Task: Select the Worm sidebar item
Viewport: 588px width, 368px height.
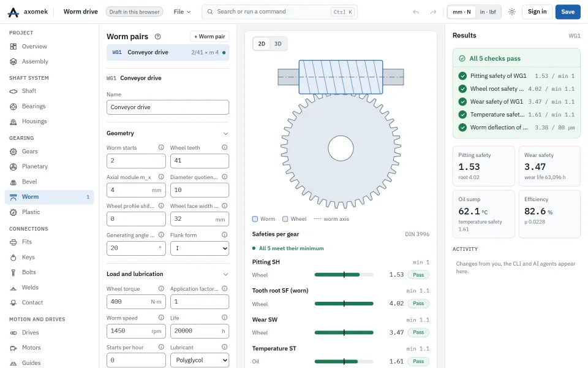Action: (49, 197)
